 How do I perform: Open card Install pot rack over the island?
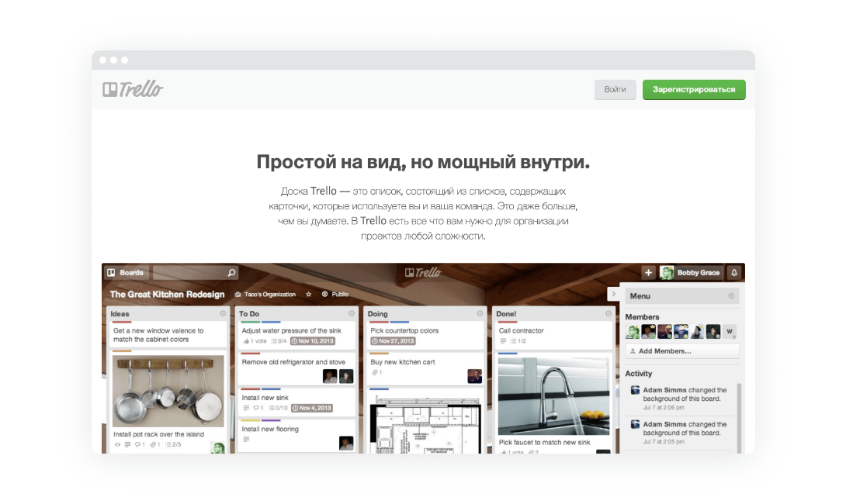point(158,434)
